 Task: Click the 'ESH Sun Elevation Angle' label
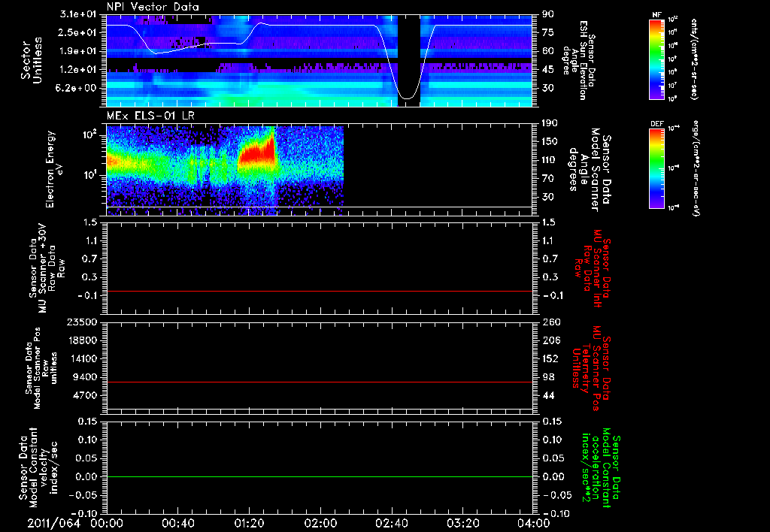pos(578,60)
